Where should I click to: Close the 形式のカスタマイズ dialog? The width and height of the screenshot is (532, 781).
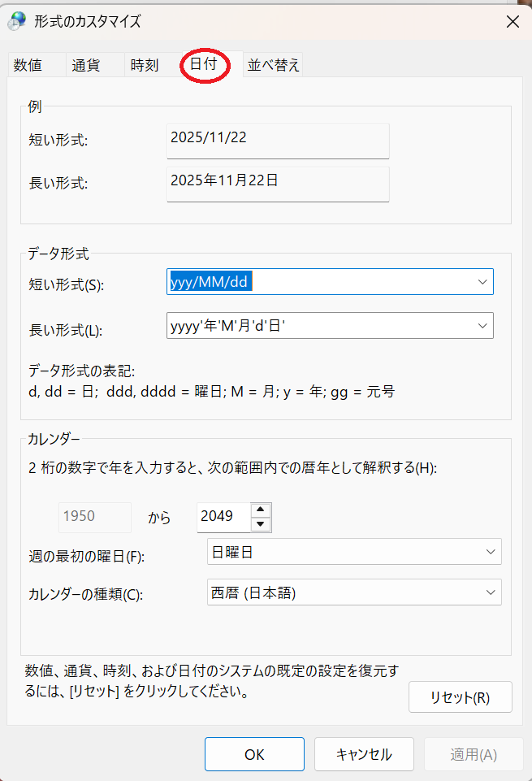[x=513, y=22]
